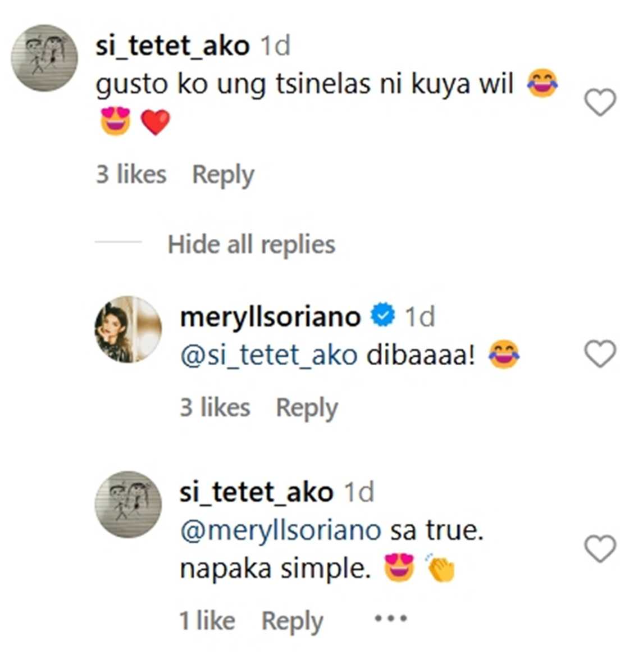Open si_tetet_ako username on the top comment

tap(172, 46)
